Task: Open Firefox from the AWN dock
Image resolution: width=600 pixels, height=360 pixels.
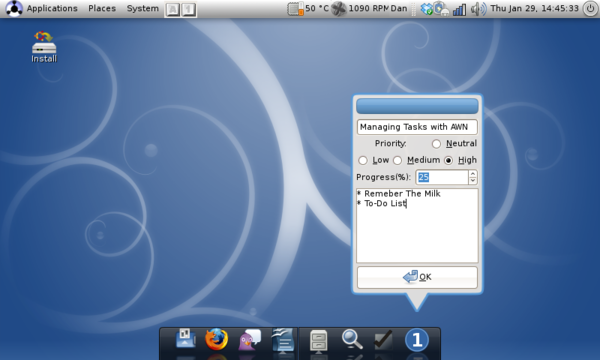Action: click(217, 339)
